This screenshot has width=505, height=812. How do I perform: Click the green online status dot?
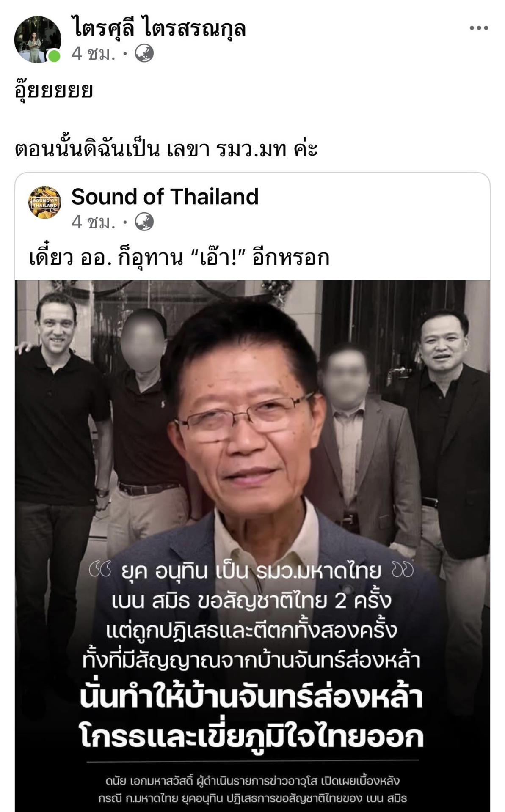(x=54, y=56)
